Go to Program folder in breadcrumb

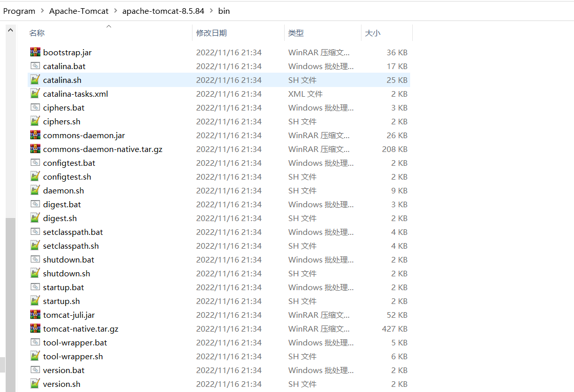(19, 11)
